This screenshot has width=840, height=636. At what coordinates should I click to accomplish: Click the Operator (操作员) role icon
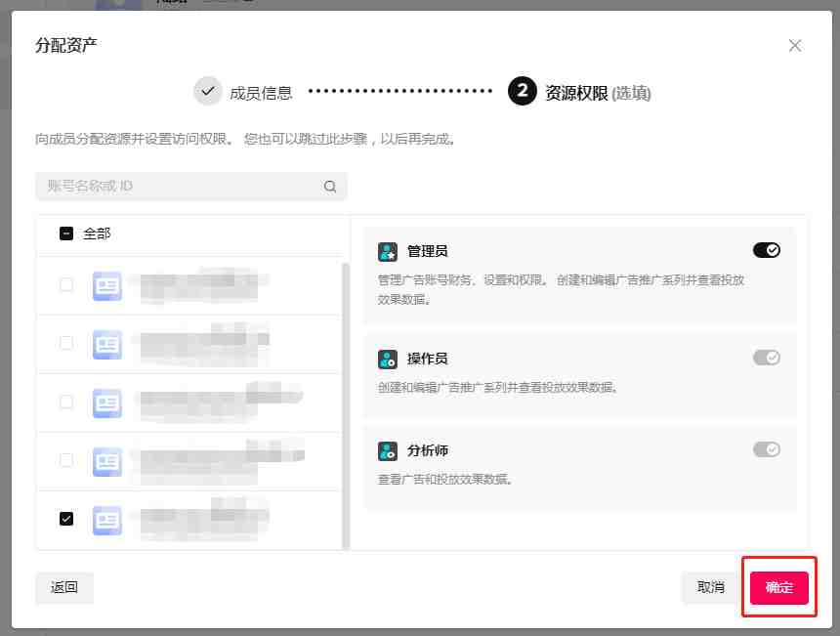[x=388, y=360]
